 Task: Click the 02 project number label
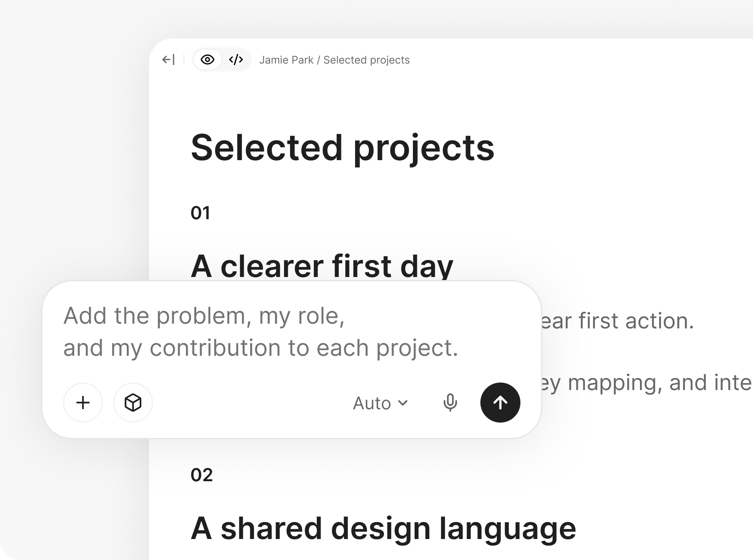[202, 475]
